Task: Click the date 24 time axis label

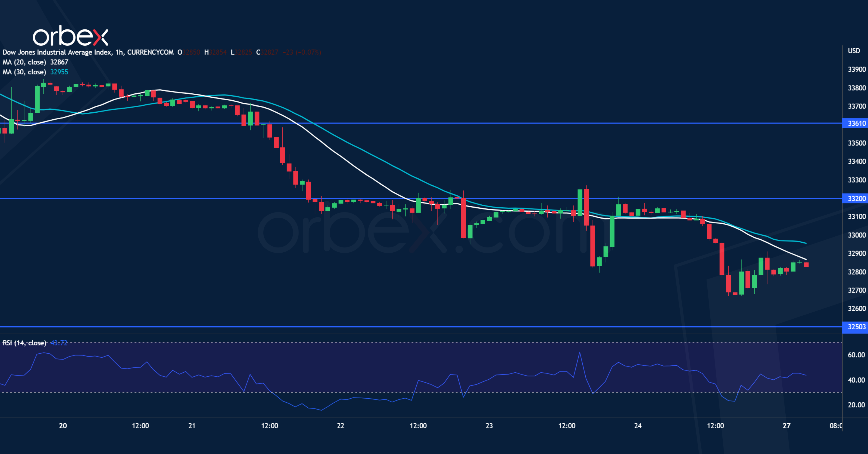Action: tap(637, 426)
